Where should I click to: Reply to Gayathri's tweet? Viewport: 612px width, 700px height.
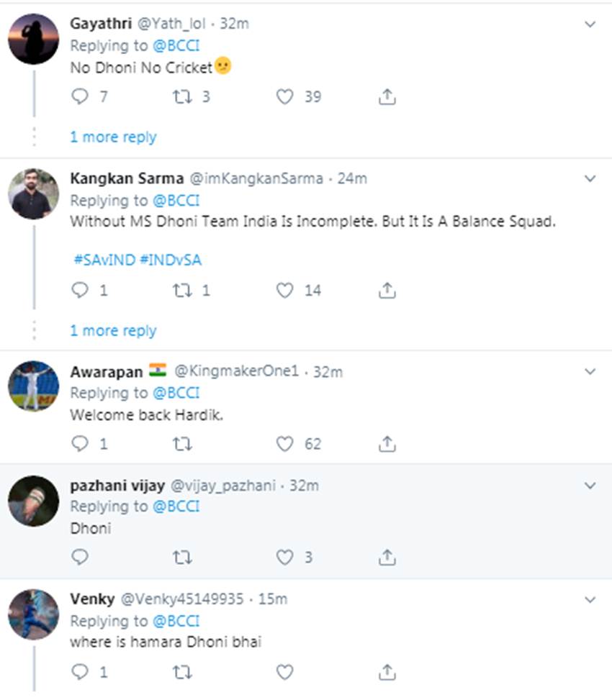tap(80, 96)
